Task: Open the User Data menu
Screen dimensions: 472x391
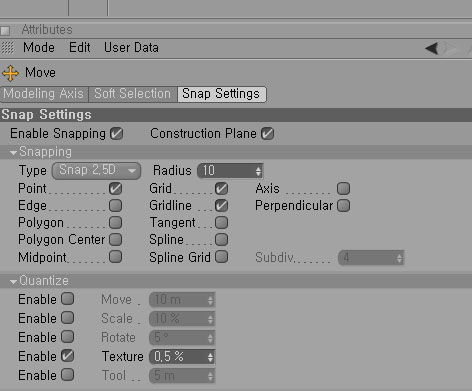Action: 131,48
